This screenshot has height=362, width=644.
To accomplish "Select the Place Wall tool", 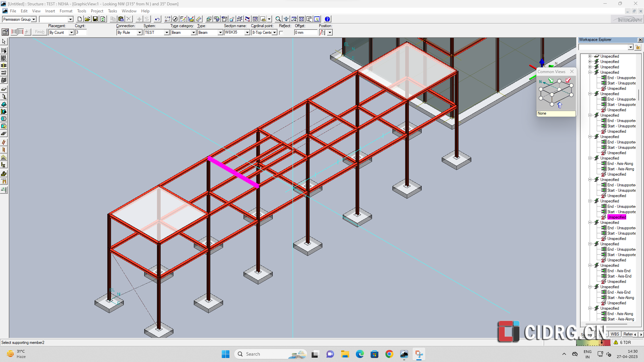I will (4, 97).
